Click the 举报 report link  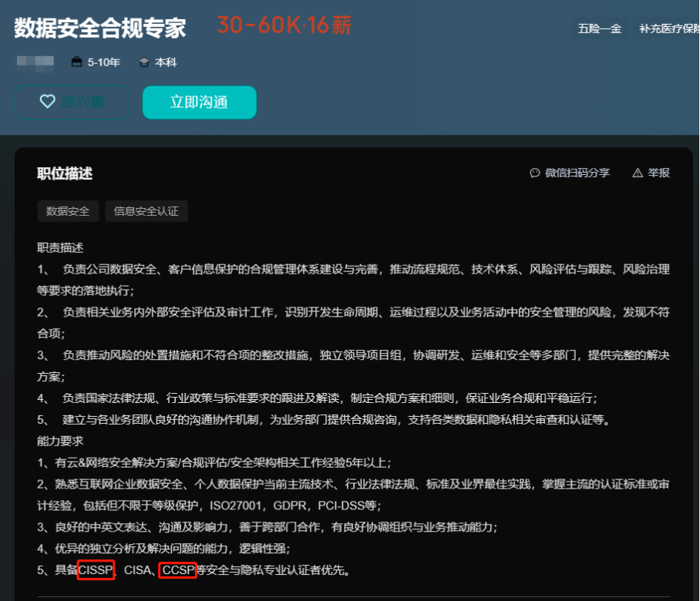[x=651, y=173]
